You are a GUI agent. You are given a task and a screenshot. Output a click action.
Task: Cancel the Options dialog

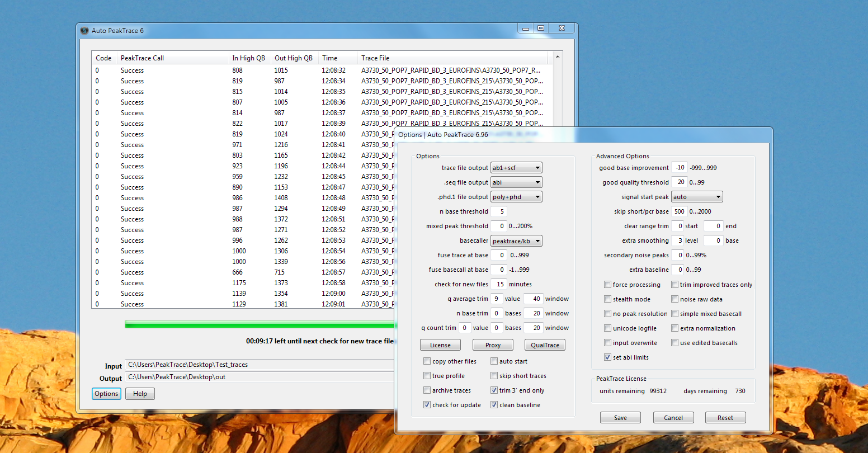[673, 418]
